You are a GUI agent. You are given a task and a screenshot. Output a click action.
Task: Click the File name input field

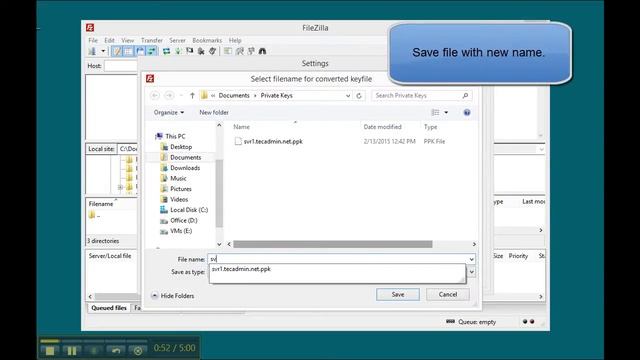338,259
